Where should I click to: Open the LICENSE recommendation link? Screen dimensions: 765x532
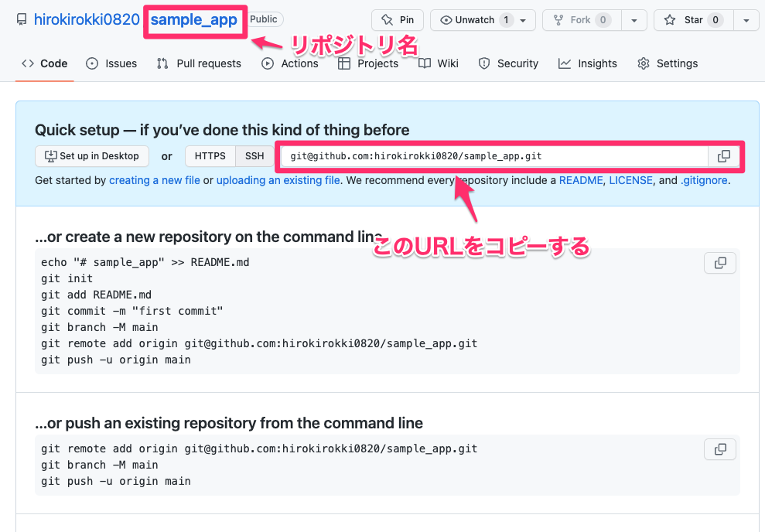click(630, 180)
